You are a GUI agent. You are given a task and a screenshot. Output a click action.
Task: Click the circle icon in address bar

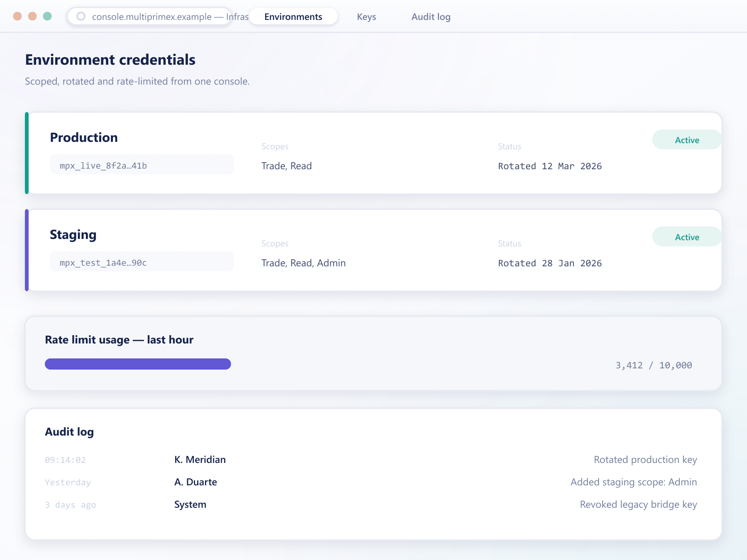pyautogui.click(x=81, y=16)
